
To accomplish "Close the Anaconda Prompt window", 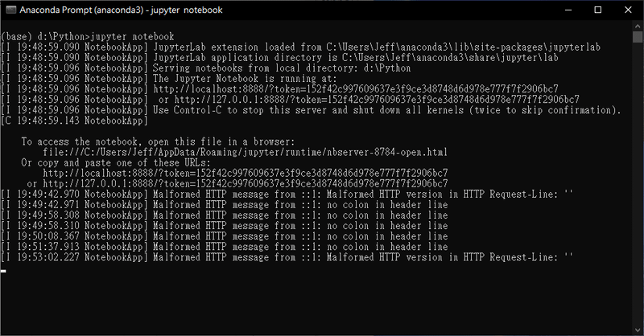I will tap(628, 10).
